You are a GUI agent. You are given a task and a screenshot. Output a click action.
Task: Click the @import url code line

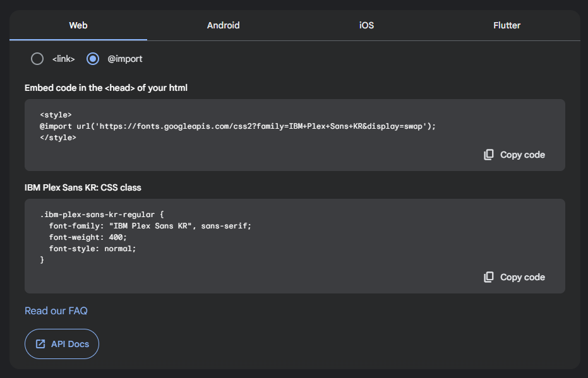pos(237,126)
